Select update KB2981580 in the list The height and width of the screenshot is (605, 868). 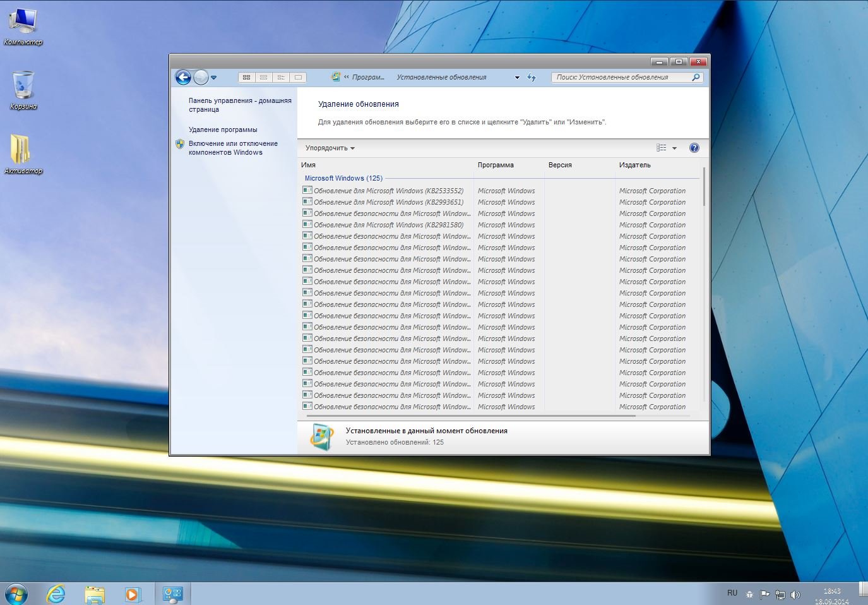[388, 225]
